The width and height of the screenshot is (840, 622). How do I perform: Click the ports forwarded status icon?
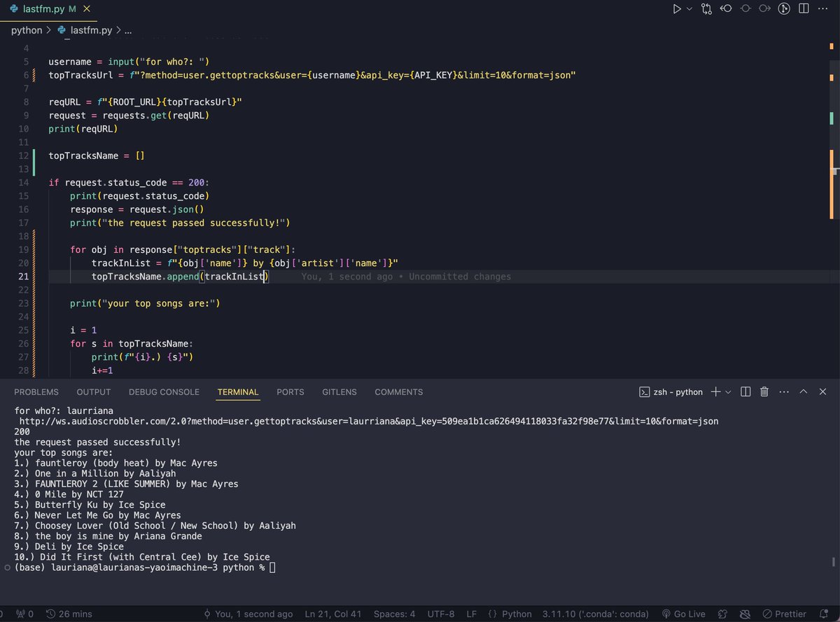25,614
